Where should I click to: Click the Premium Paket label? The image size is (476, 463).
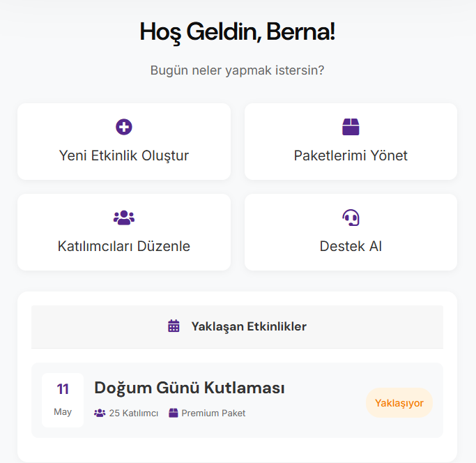pos(213,413)
